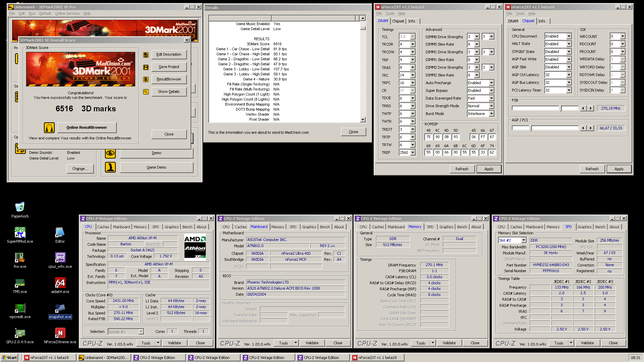Open Bench tab in the CPU-Z Memory window

tap(462, 227)
